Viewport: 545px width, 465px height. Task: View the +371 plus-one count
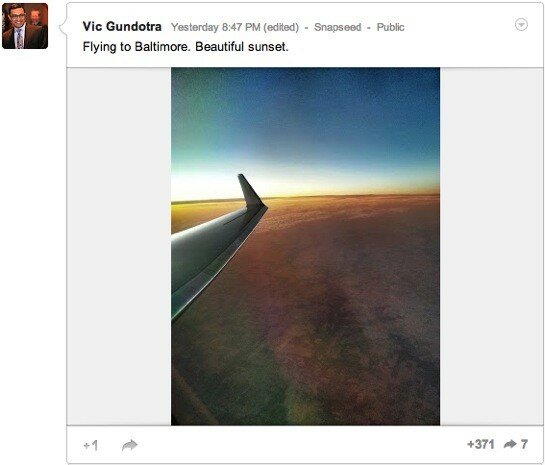481,444
